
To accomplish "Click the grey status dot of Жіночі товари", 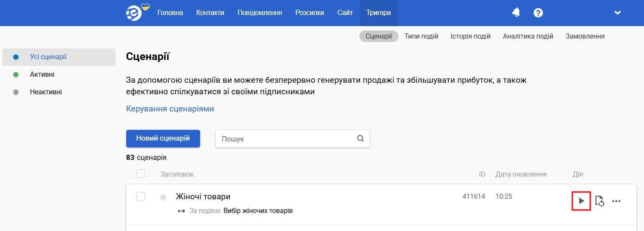I will pos(163,197).
